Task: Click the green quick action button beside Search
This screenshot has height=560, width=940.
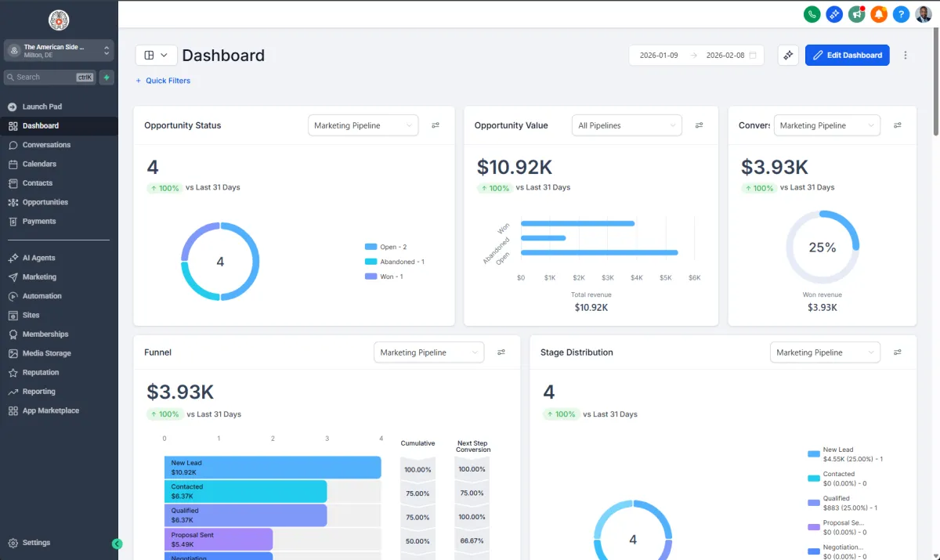Action: (107, 77)
